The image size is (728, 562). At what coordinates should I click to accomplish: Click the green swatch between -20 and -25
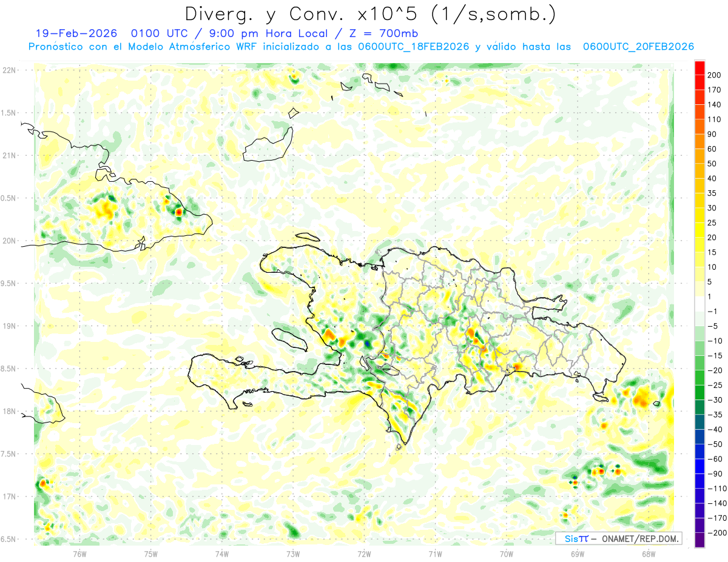point(699,378)
